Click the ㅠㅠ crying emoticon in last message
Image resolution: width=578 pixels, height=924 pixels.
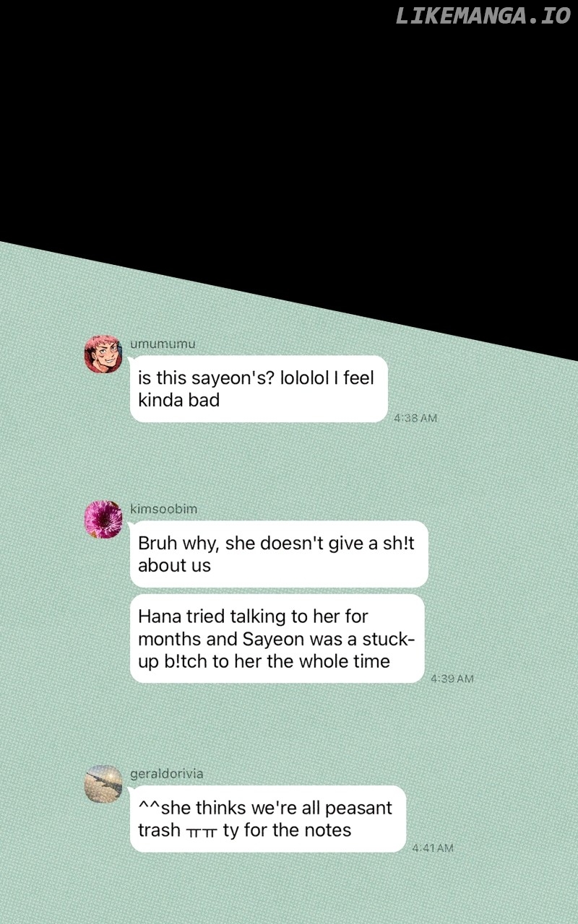point(202,831)
